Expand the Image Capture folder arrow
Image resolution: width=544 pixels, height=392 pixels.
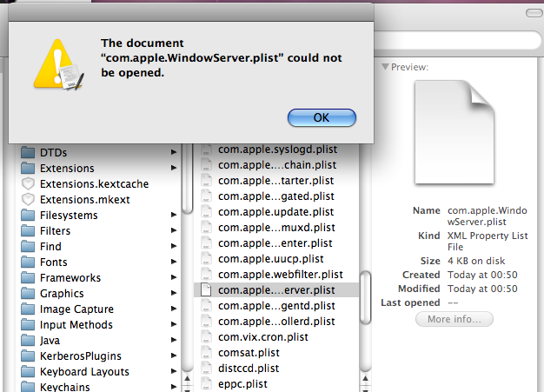tap(174, 309)
